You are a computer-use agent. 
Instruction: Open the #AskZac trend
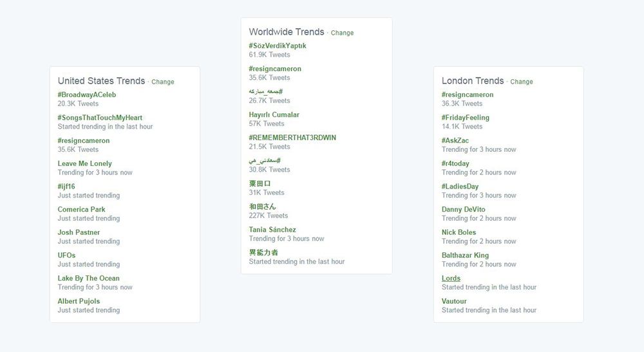[455, 140]
